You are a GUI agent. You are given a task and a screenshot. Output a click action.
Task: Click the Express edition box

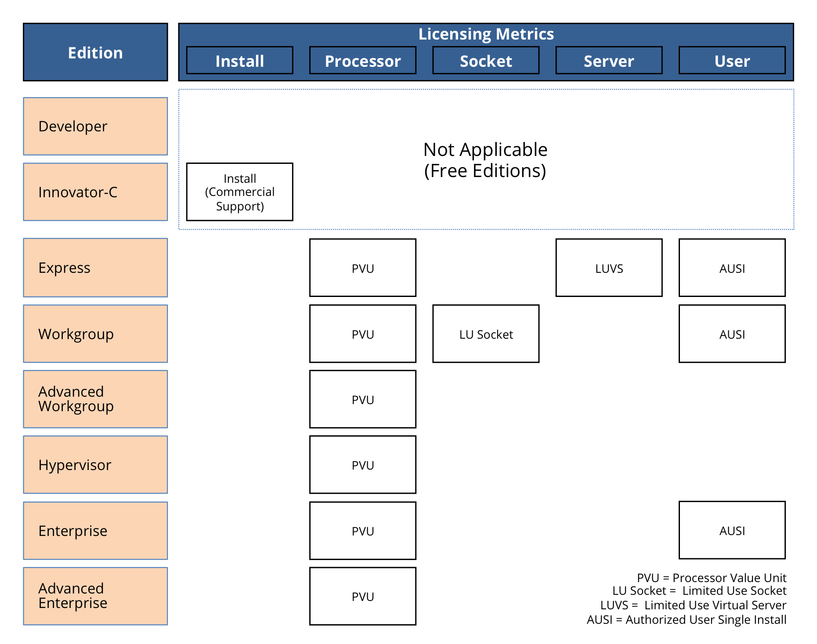click(95, 268)
